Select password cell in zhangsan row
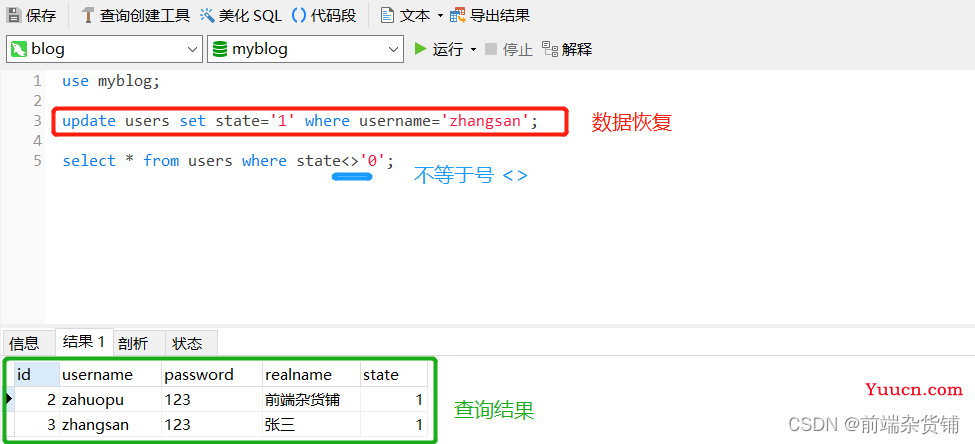This screenshot has width=975, height=444. coord(212,425)
